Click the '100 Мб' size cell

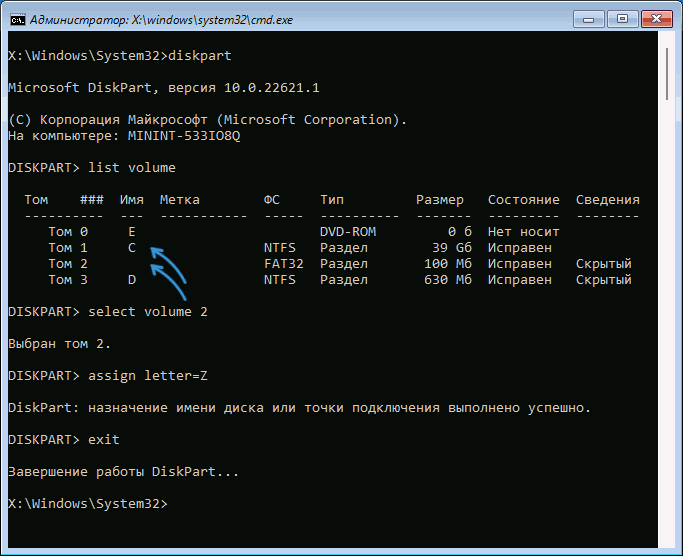pyautogui.click(x=448, y=264)
